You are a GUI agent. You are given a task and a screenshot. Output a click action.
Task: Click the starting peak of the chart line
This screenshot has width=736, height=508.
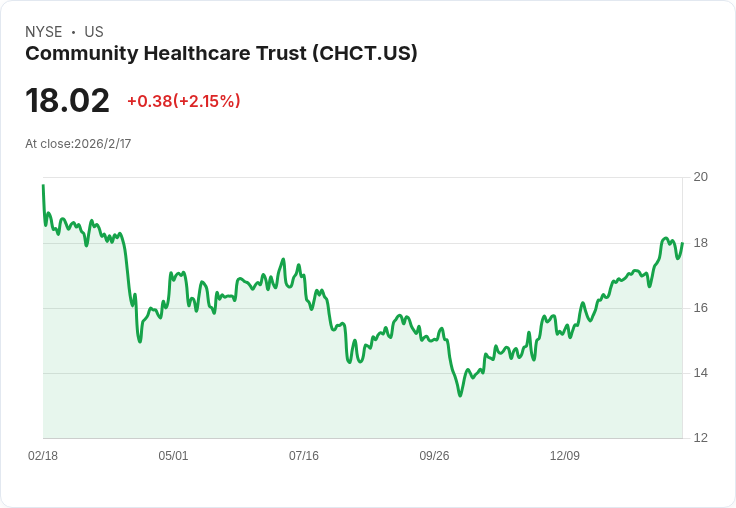(43, 185)
